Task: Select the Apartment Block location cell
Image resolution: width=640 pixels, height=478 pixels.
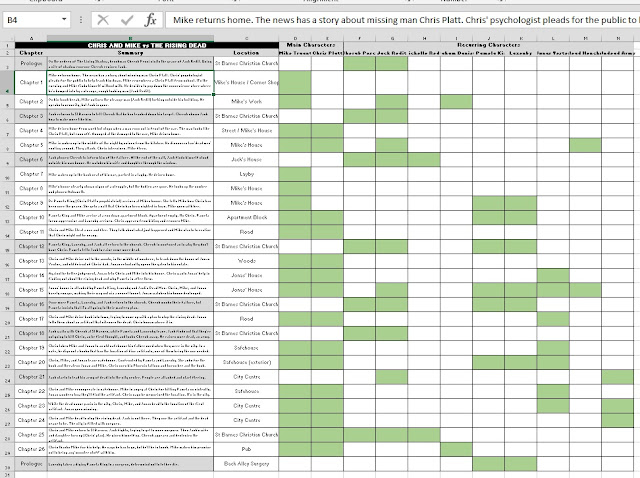Action: [x=246, y=217]
